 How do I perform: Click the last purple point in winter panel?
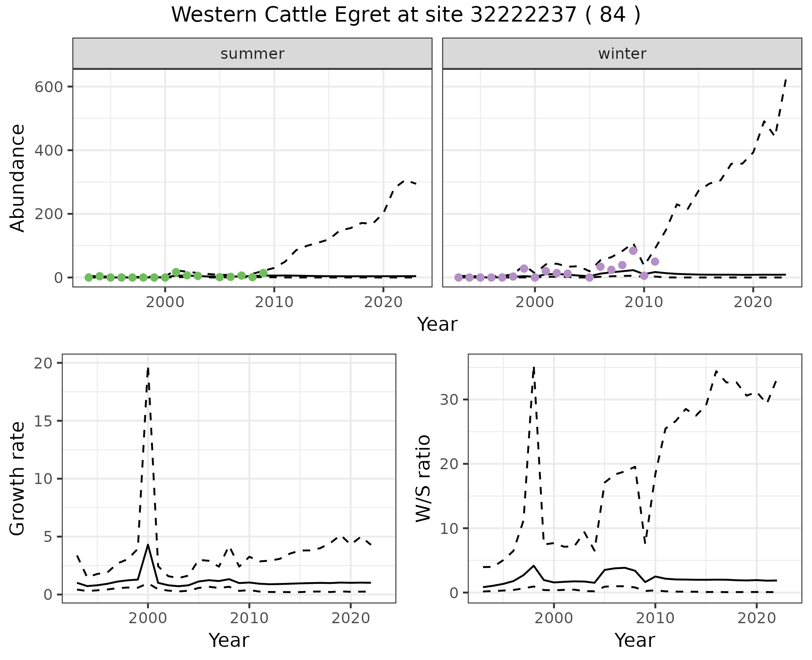[655, 261]
